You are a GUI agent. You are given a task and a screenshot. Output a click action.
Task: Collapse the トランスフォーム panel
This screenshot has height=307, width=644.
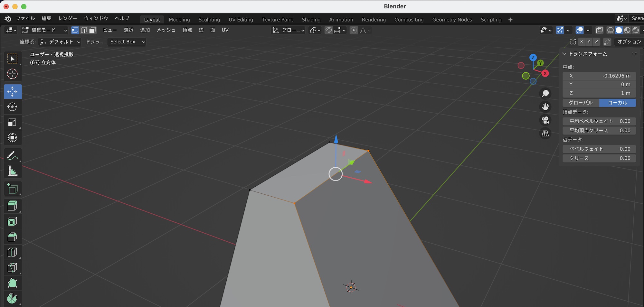point(564,54)
